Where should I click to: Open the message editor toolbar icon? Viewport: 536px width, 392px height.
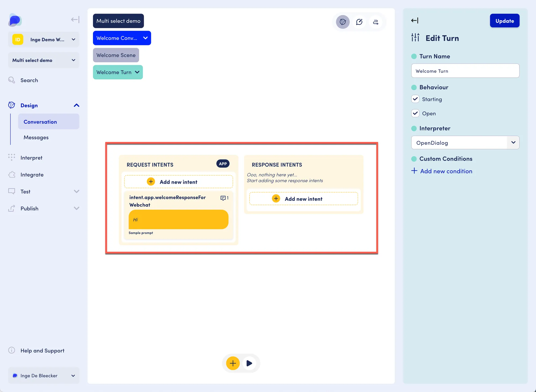pyautogui.click(x=359, y=22)
